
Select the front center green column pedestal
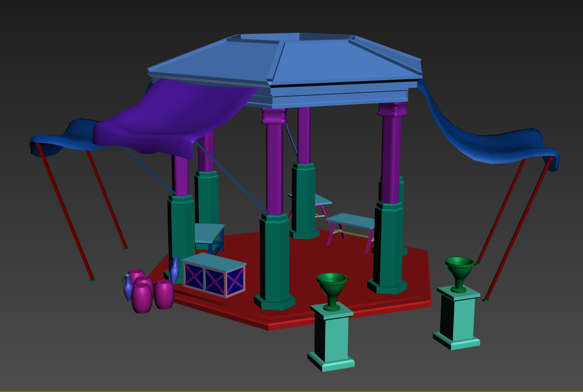(274, 262)
